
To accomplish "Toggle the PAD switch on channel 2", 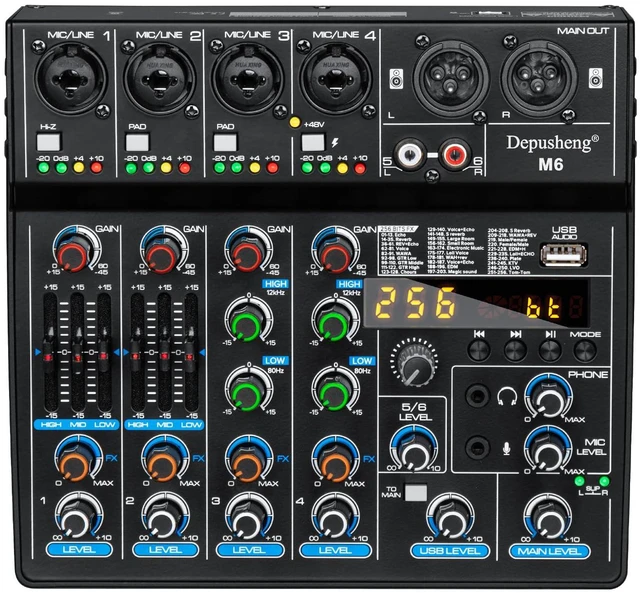I will 137,142.
